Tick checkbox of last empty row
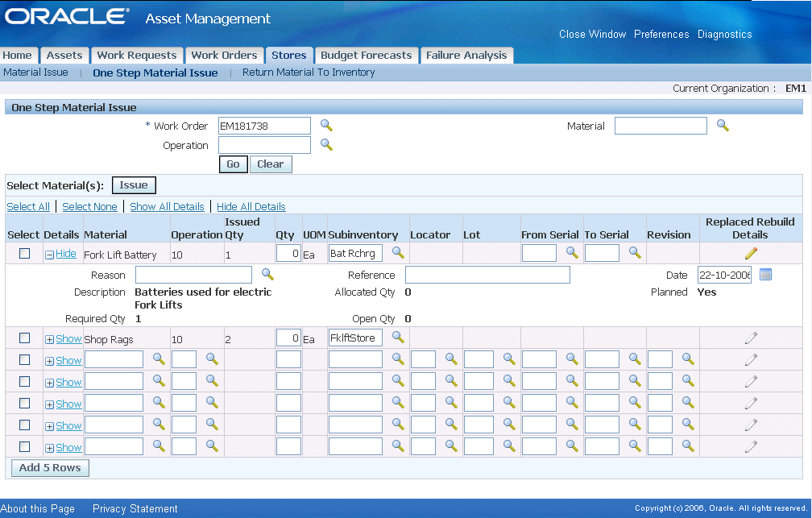This screenshot has height=518, width=812. [24, 446]
